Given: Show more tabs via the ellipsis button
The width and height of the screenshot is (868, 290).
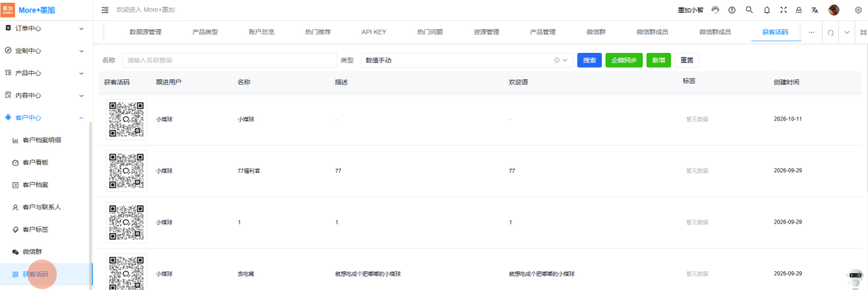Looking at the screenshot, I should 811,32.
